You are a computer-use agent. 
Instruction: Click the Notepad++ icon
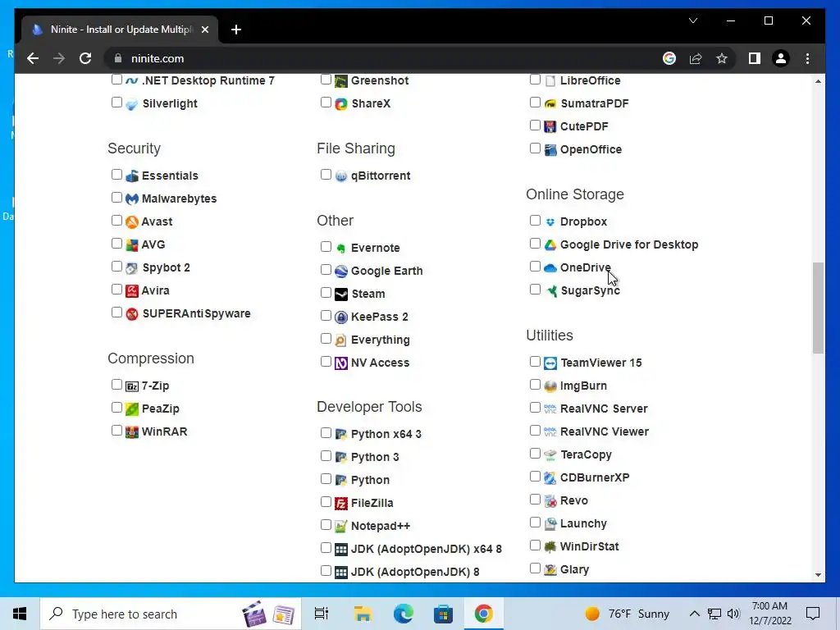341,527
